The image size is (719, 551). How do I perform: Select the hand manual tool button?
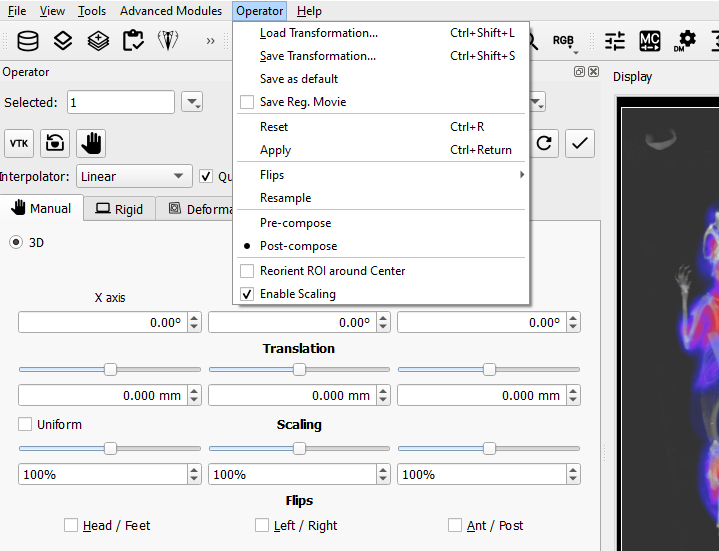click(91, 143)
